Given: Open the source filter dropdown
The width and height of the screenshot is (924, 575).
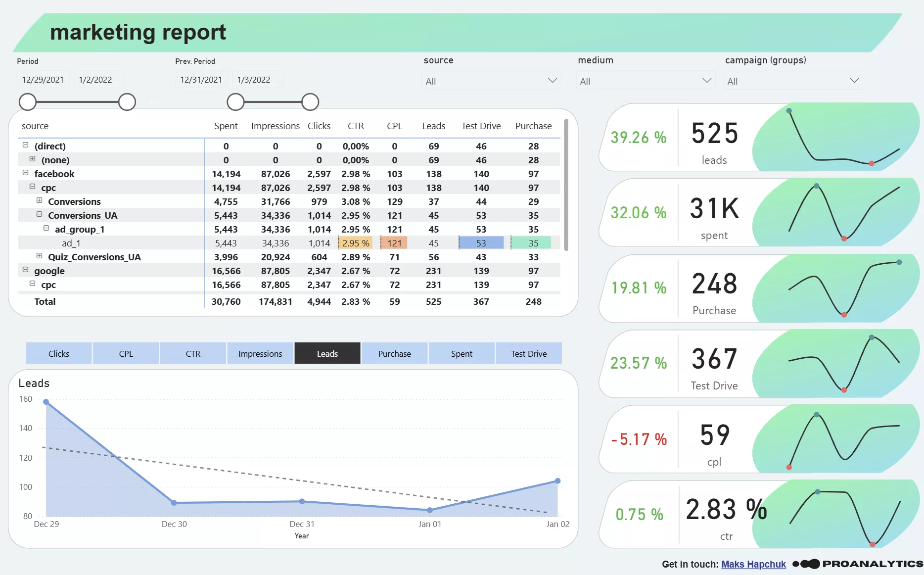Looking at the screenshot, I should click(491, 81).
